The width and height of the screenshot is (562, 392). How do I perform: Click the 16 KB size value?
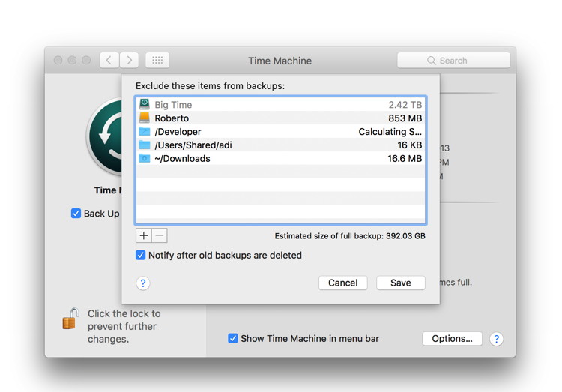click(410, 145)
